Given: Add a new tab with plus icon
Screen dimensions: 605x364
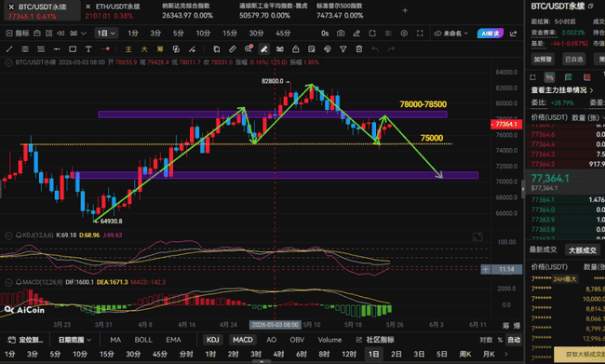Looking at the screenshot, I should point(405,11).
